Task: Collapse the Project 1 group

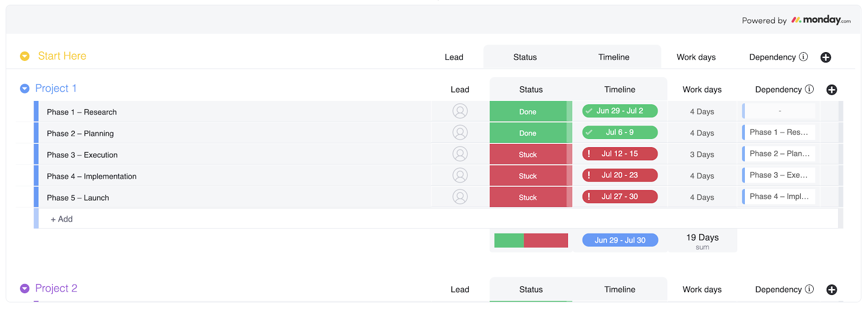Action: [24, 89]
